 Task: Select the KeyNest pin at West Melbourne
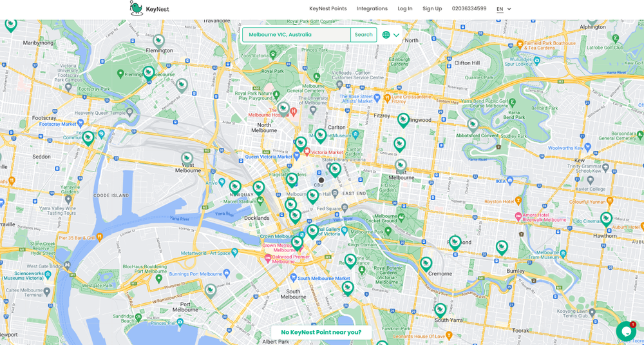coord(187,159)
